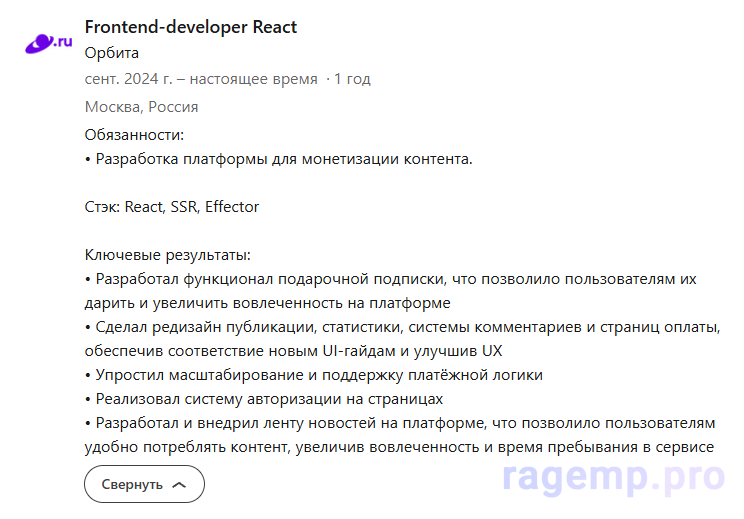Click the line mentioning UI-гайдам and UX

point(294,351)
